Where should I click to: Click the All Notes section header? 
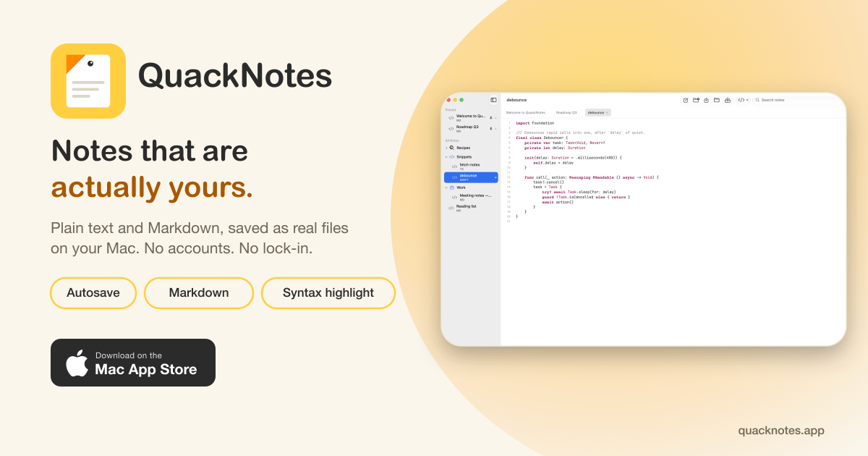point(452,140)
